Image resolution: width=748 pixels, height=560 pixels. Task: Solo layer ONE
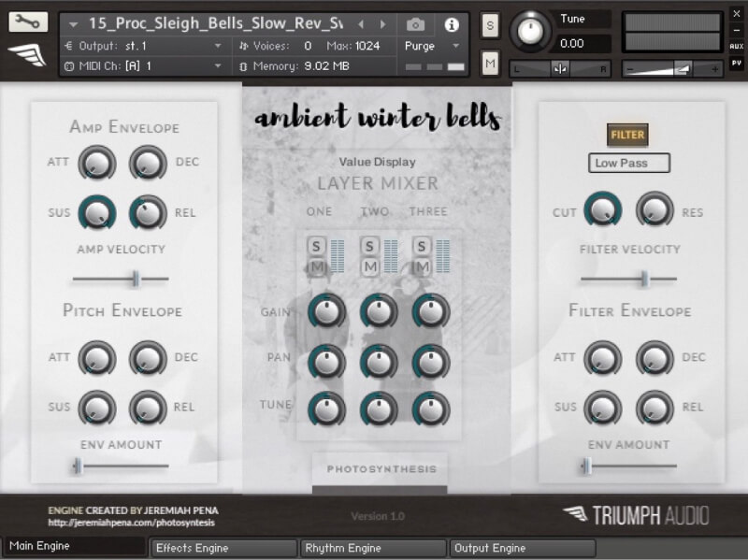point(316,246)
